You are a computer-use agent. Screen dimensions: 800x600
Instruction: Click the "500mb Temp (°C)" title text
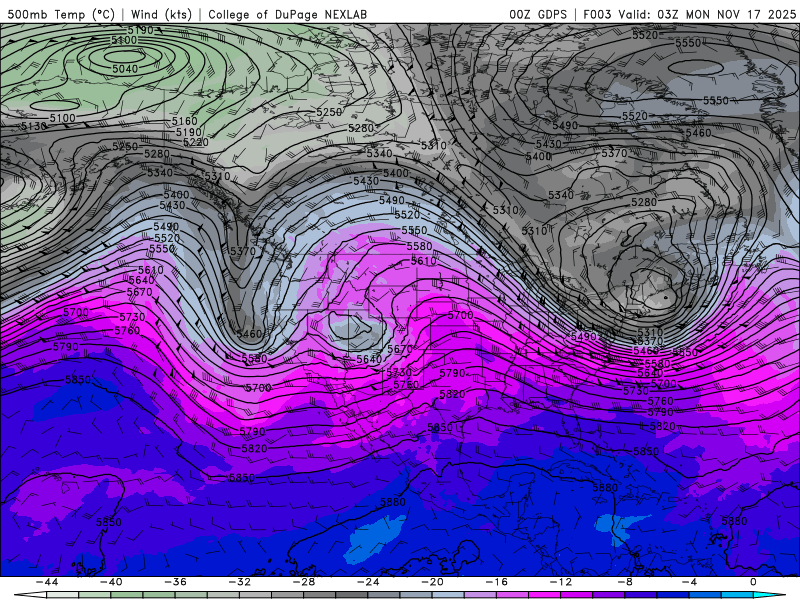(61, 14)
